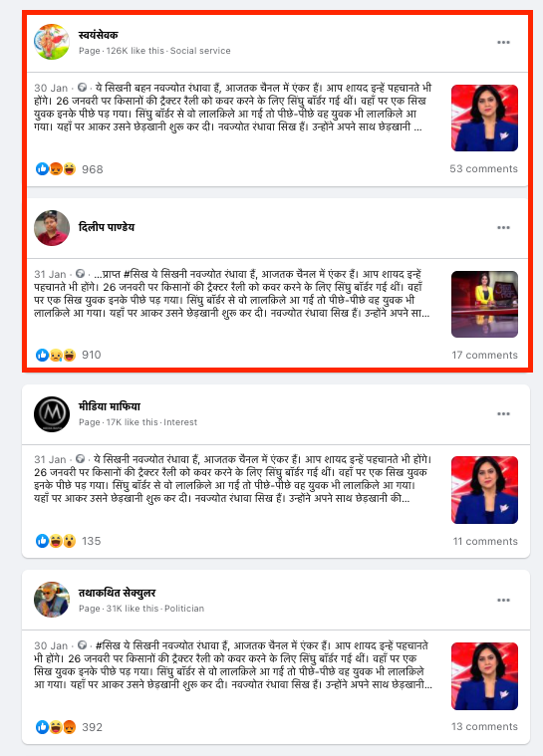Click the स्वयंसेवक page profile picture
This screenshot has width=543, height=756.
click(52, 42)
